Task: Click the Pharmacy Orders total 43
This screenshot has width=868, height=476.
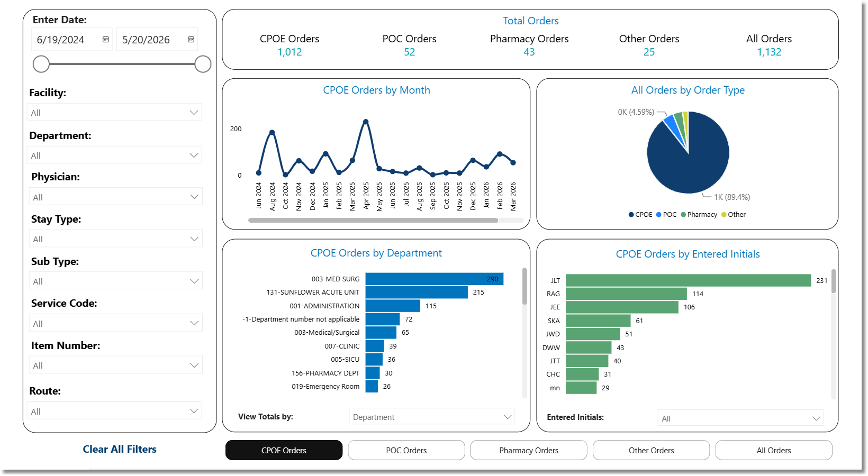Action: (529, 52)
